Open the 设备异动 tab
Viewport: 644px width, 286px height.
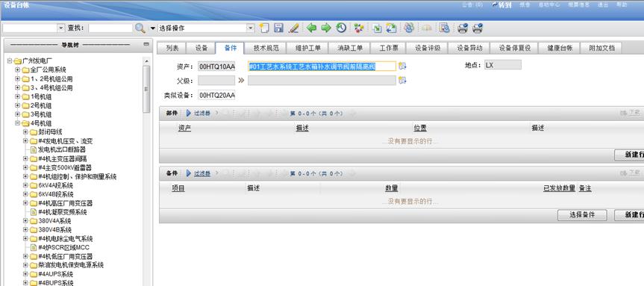[469, 48]
